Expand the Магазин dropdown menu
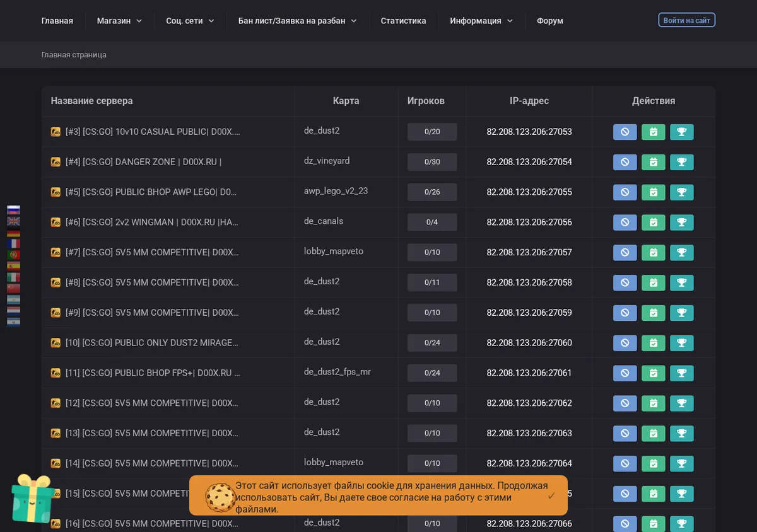 [x=119, y=21]
